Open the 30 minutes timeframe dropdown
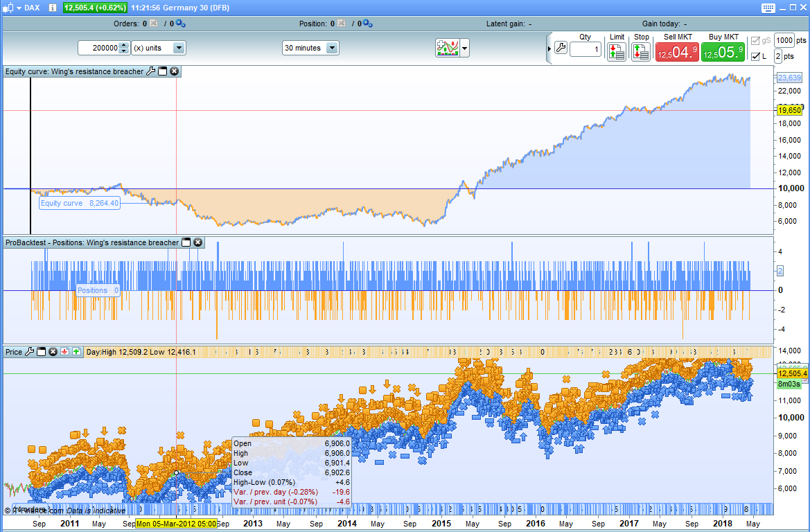810x532 pixels. pos(331,48)
